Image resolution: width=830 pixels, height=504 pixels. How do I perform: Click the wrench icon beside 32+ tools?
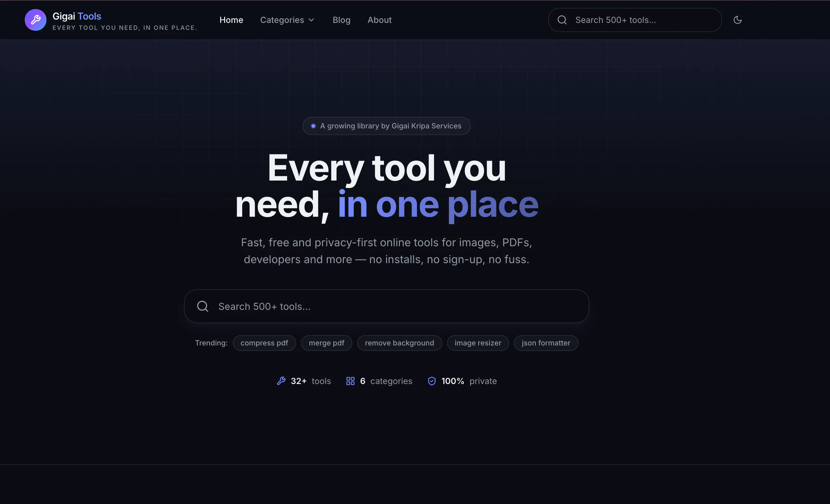click(x=281, y=381)
